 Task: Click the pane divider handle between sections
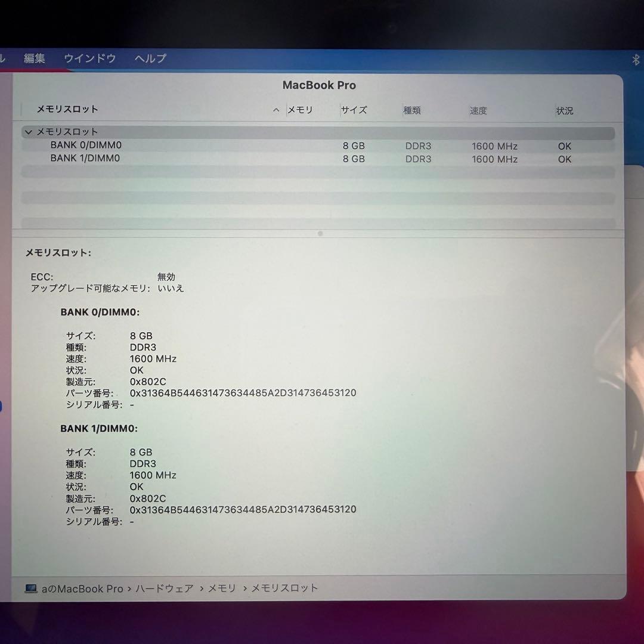point(320,233)
